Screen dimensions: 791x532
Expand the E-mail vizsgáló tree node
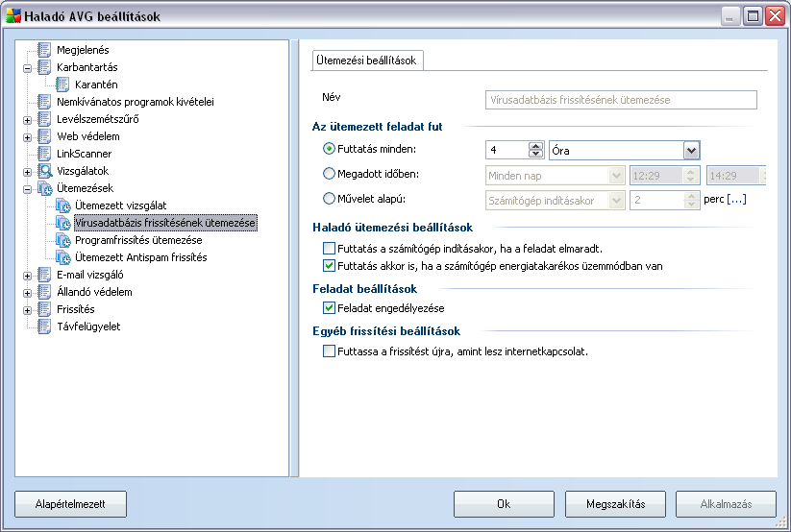(28, 276)
